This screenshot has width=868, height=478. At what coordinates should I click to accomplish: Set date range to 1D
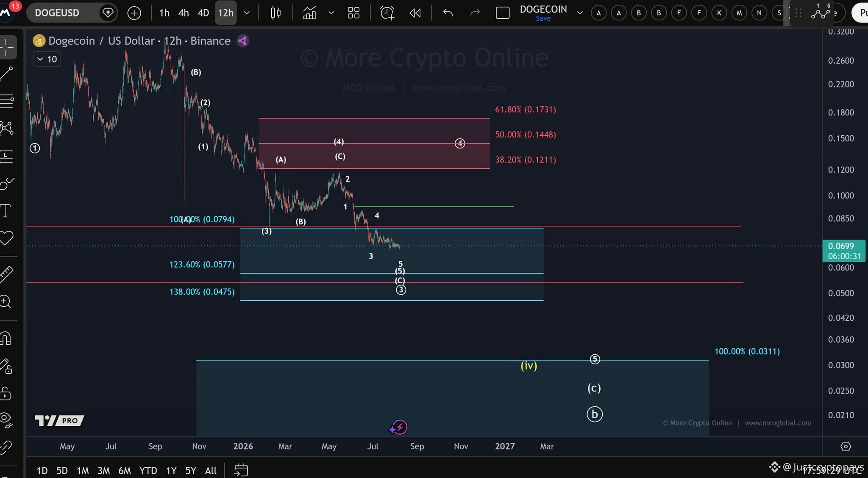point(42,470)
